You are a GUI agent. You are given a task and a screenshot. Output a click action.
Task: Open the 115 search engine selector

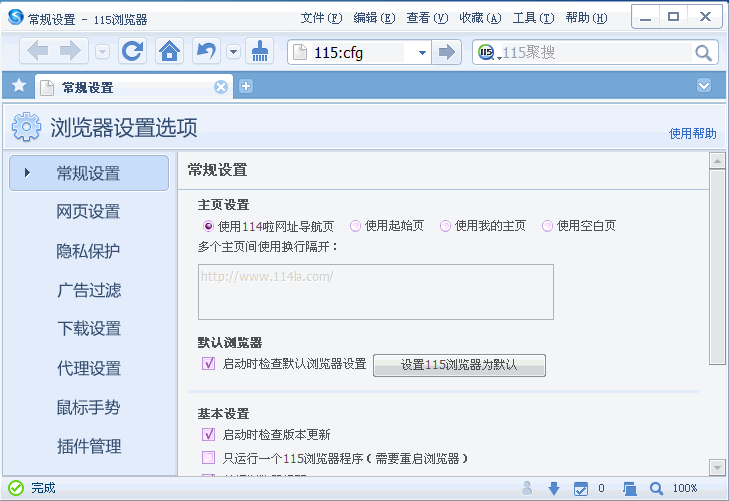pos(489,53)
